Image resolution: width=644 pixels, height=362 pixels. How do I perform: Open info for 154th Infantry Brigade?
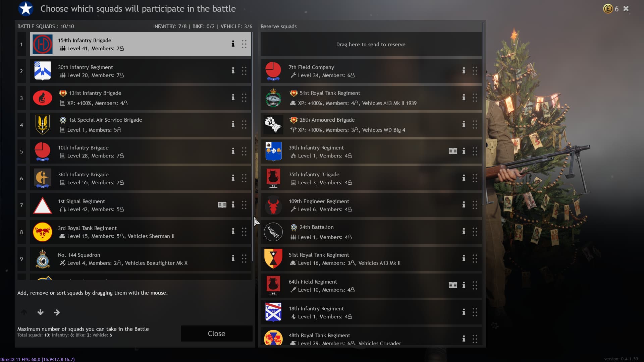point(233,44)
